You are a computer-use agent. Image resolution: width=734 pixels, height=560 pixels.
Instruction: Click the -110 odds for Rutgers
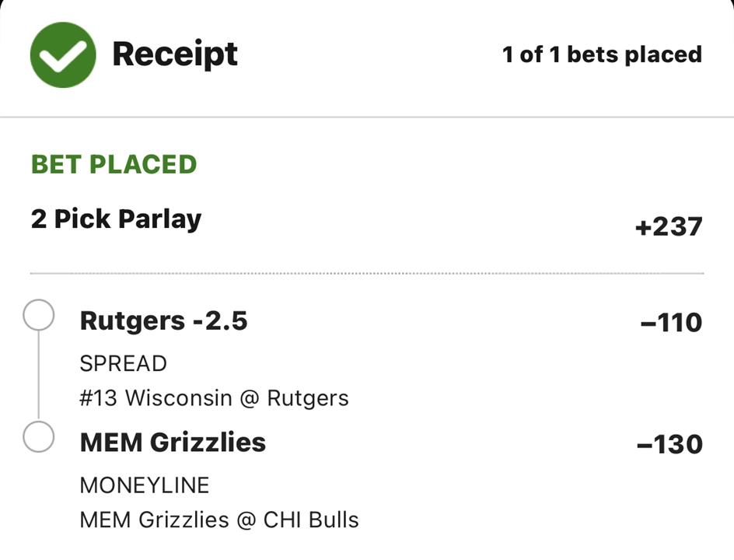pyautogui.click(x=672, y=322)
